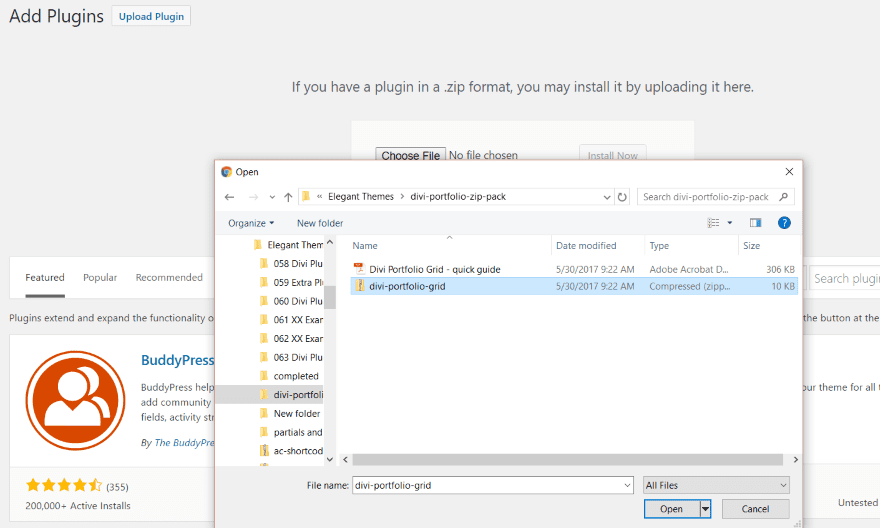Select ac-shortcod zip in tree
Viewport: 880px width, 528px height.
coord(292,451)
